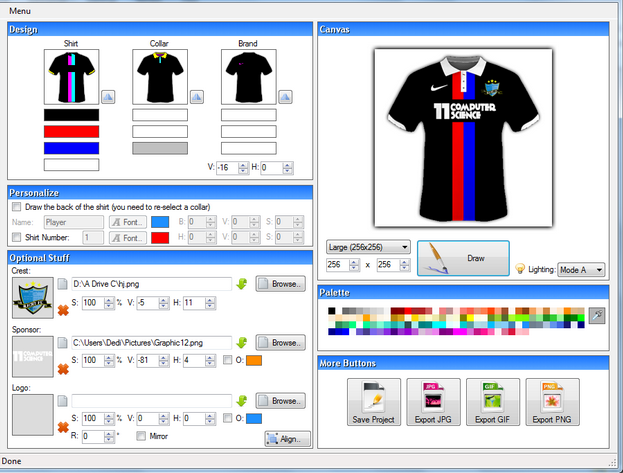
Task: Step the Brand H offset spinner
Action: click(x=288, y=168)
